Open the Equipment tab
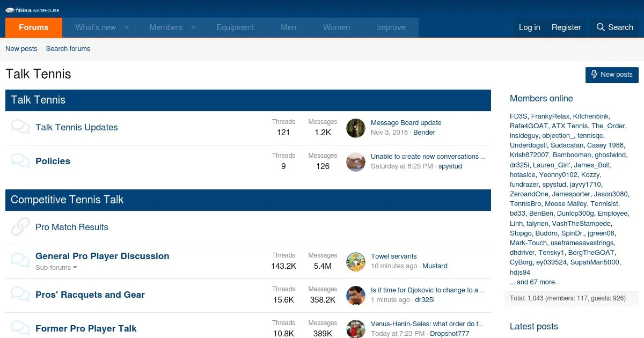644x338 pixels. (235, 27)
